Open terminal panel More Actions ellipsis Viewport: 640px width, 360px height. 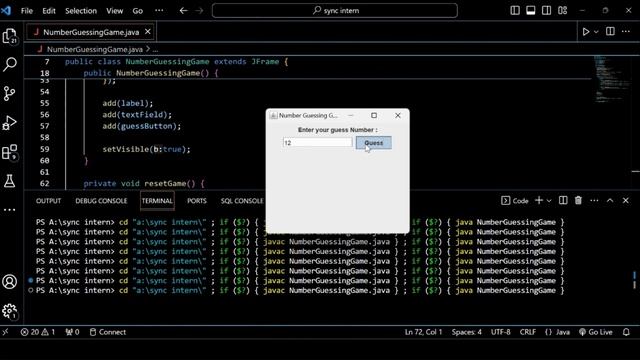[594, 200]
